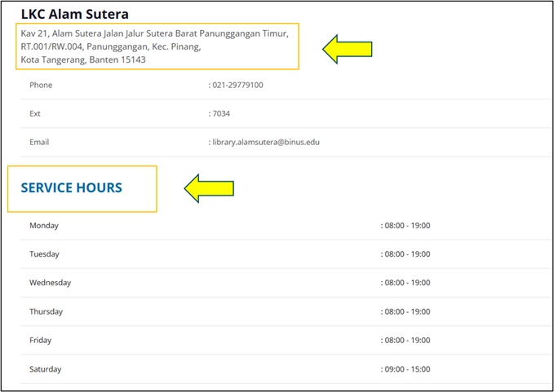Screen dimensions: 554x392
Task: Select the Saturday row label
Action: [45, 369]
